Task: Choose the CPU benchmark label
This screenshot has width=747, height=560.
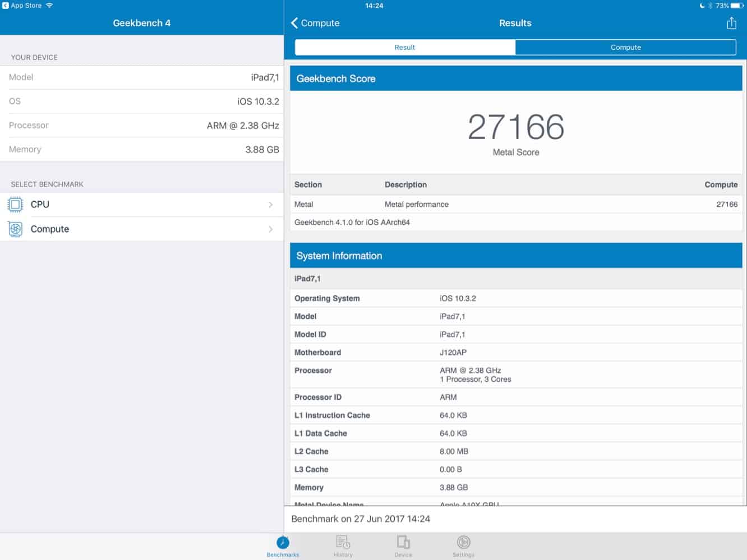Action: [x=40, y=205]
